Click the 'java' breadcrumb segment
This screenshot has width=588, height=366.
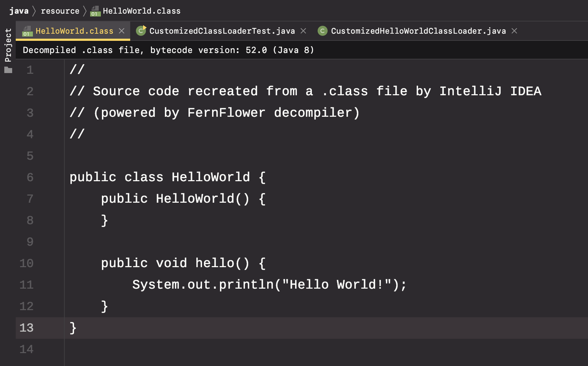pos(19,11)
